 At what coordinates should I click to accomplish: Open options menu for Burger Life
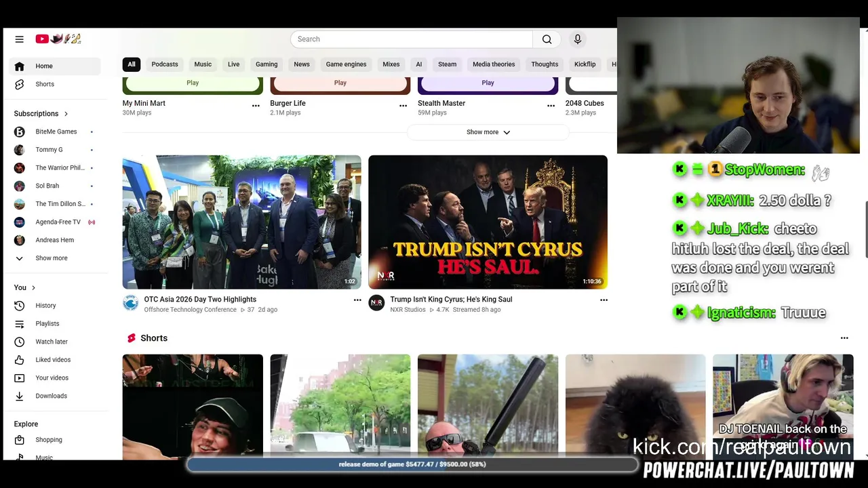[x=403, y=106]
